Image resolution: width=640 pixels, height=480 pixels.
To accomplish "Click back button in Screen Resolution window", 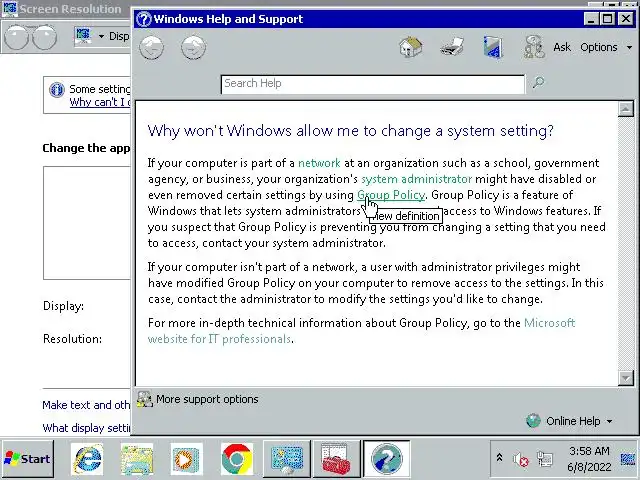I will pos(16,37).
